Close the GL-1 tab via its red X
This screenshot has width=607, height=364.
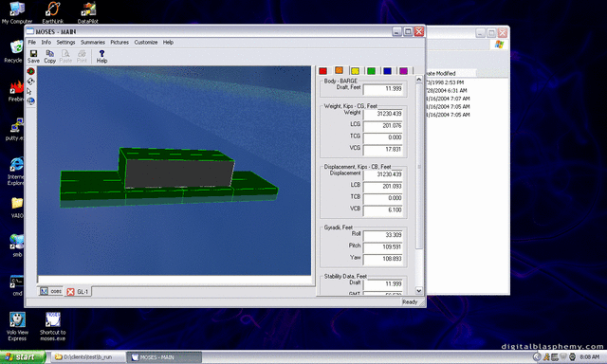(x=70, y=292)
